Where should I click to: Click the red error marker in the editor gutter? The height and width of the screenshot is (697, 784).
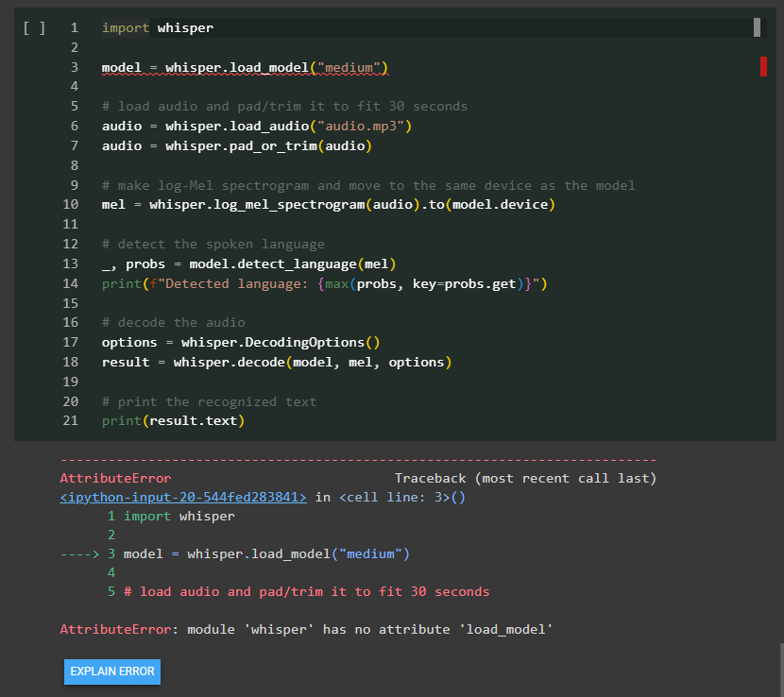pos(763,66)
